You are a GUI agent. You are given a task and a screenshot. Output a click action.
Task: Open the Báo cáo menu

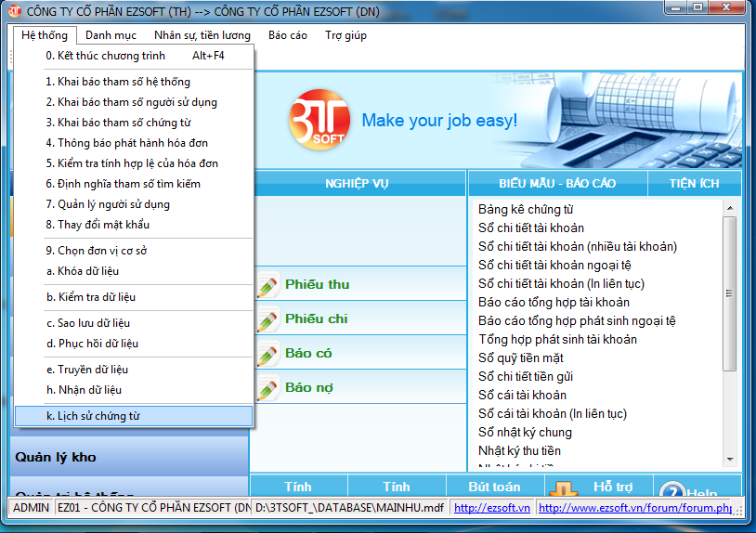point(287,35)
